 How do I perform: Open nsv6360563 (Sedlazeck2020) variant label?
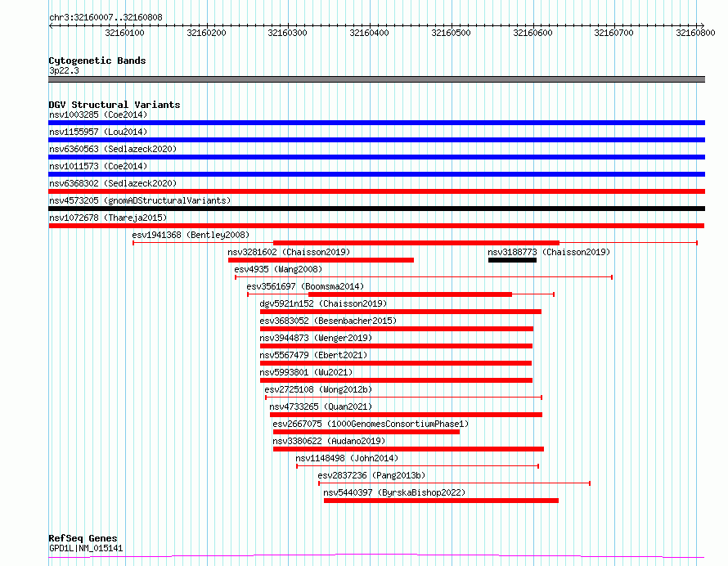[x=113, y=149]
